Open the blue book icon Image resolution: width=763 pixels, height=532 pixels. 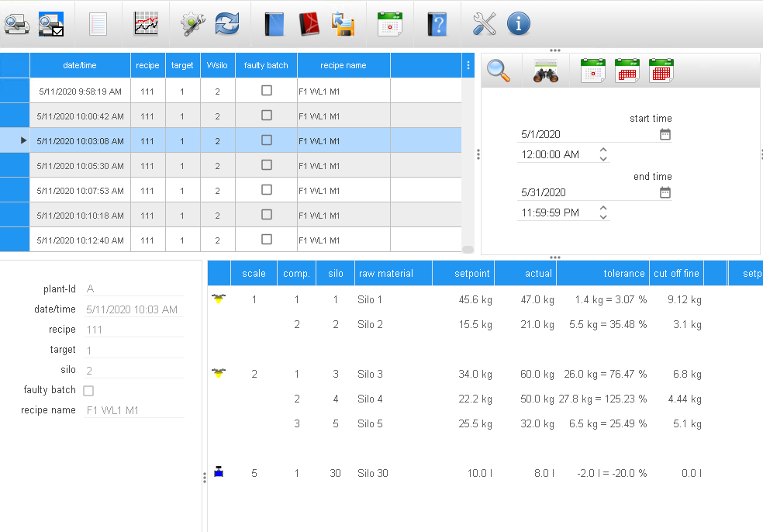pos(274,24)
